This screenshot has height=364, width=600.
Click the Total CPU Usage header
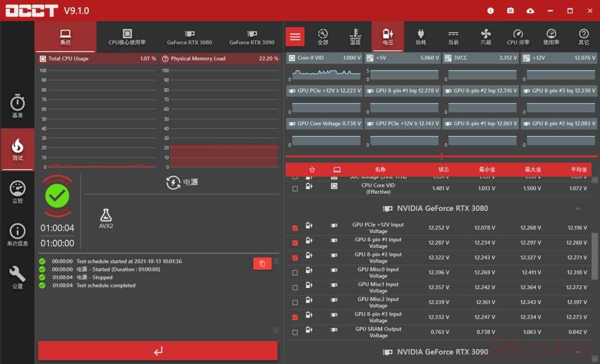98,58
